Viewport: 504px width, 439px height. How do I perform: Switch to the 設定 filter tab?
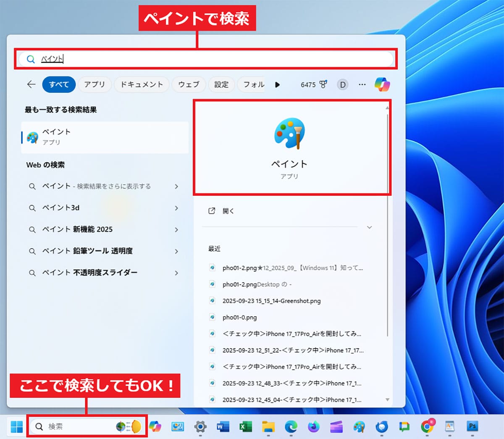coord(221,84)
